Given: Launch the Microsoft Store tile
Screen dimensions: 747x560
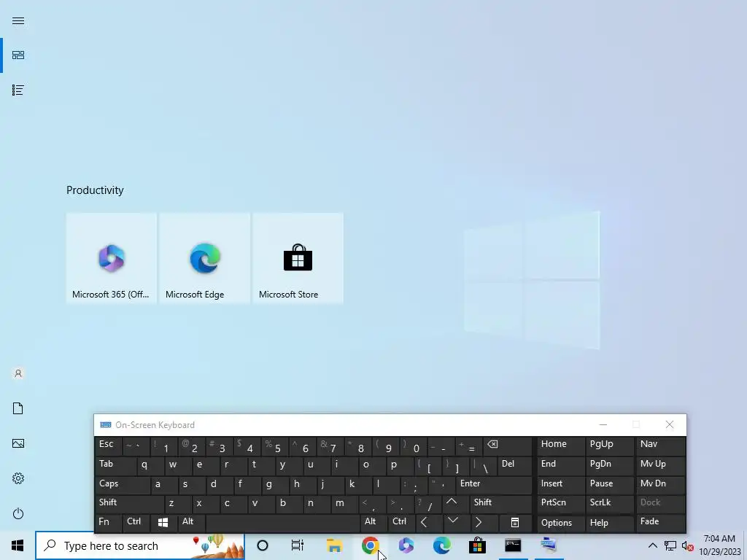Looking at the screenshot, I should [298, 258].
